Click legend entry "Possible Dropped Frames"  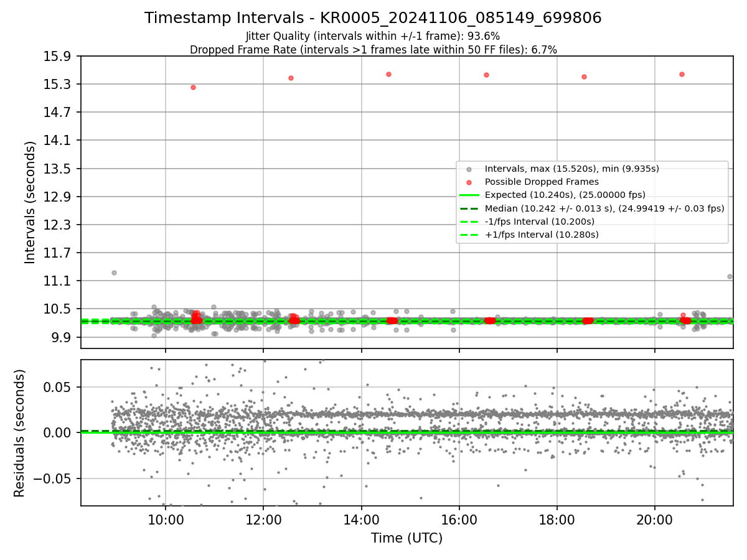[542, 182]
